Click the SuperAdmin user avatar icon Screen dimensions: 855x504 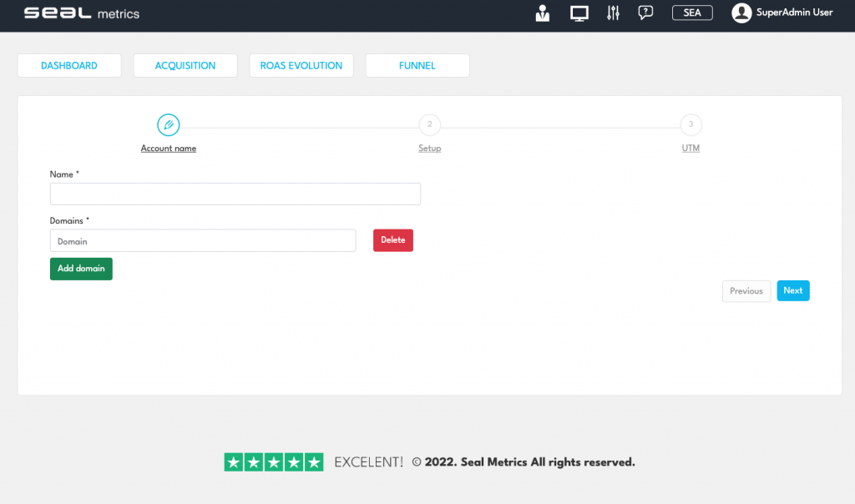[741, 13]
